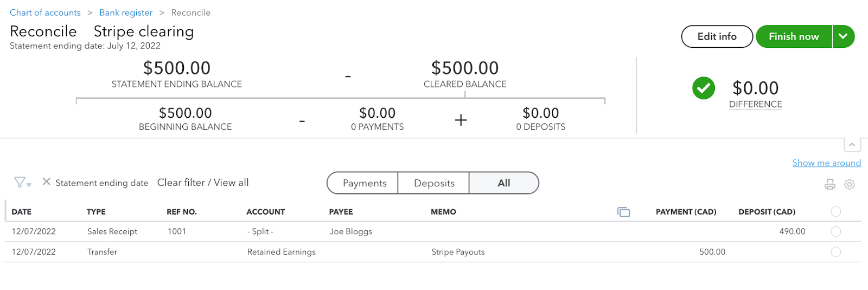Open the Finish now dropdown arrow
868x290 pixels.
(x=843, y=36)
